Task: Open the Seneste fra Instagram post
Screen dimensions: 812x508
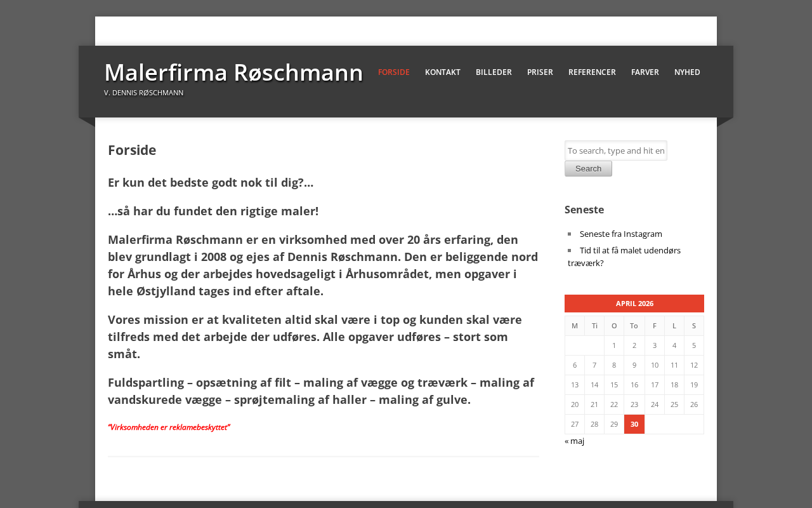Action: pos(621,234)
